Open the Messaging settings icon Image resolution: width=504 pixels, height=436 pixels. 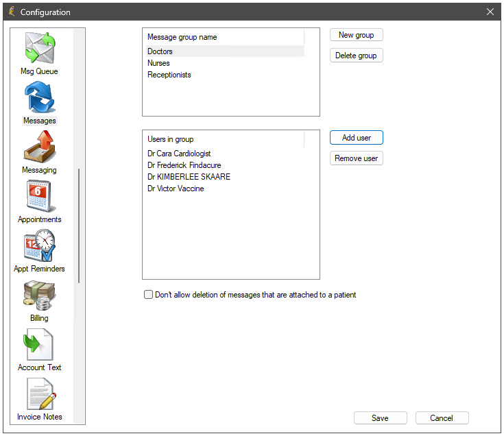(x=39, y=147)
